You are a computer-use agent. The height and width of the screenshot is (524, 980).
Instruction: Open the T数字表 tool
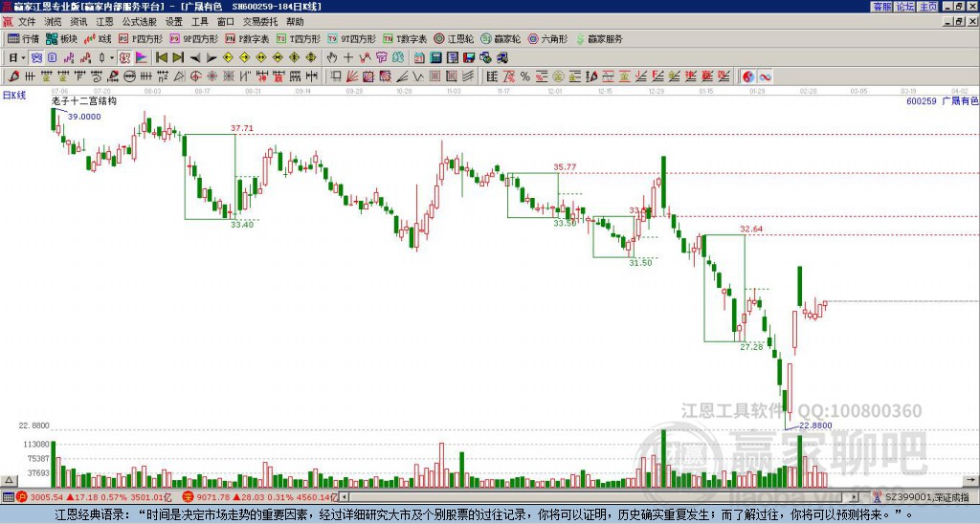tap(405, 38)
